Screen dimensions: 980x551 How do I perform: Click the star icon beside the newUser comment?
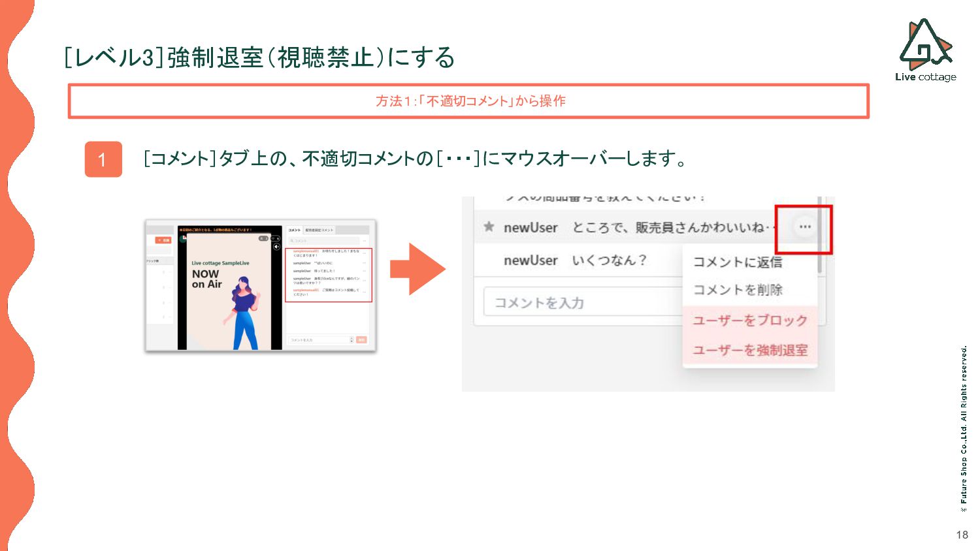click(x=488, y=227)
